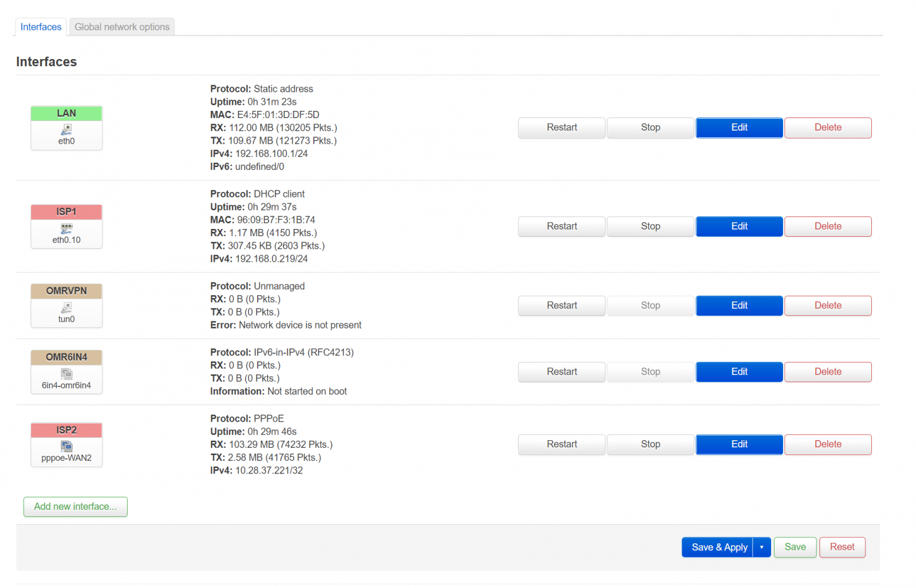Open the Save & Apply dropdown arrow
This screenshot has width=916, height=588.
762,547
